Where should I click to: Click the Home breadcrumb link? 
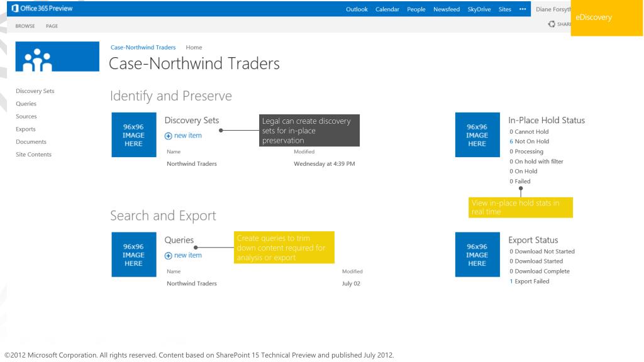(194, 47)
